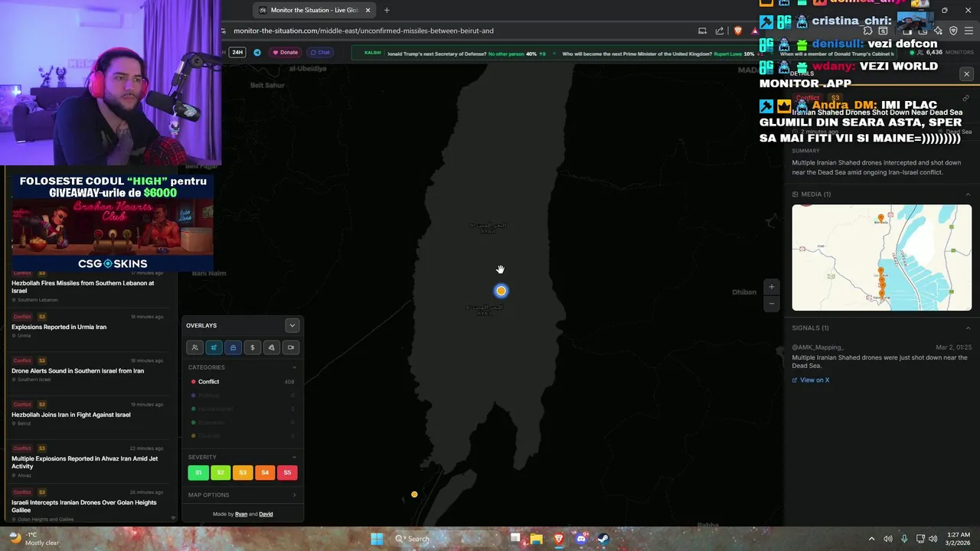Open David's credit link
980x551 pixels.
266,514
